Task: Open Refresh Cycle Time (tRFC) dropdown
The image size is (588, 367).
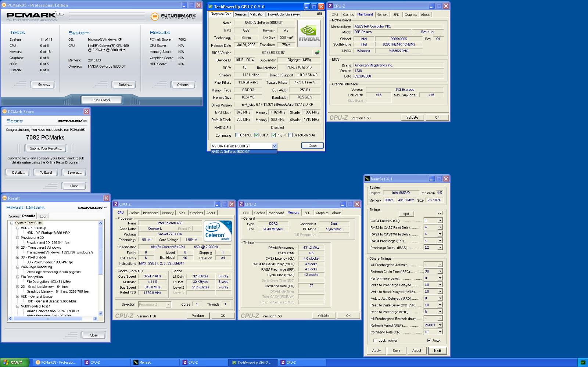Action: (x=440, y=271)
